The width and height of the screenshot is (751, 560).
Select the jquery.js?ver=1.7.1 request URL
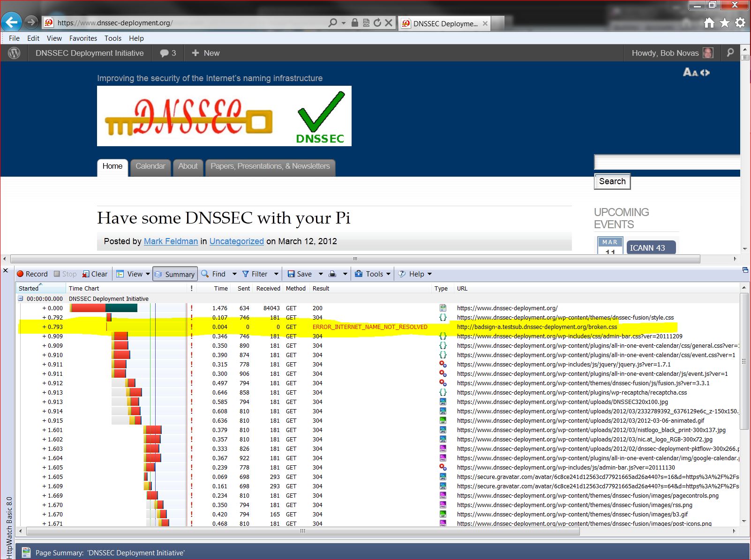[564, 364]
